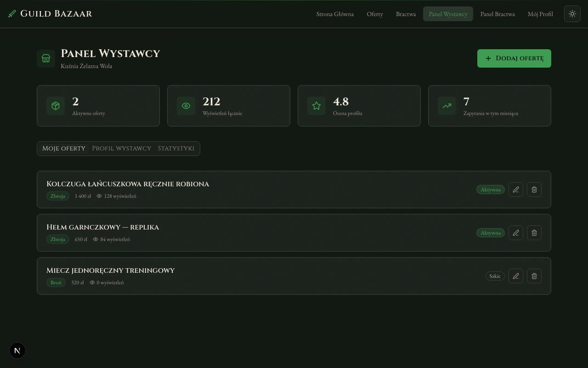
Task: Delete the Kolczuga łańcuszkowa offer via trash icon
Action: (x=534, y=190)
